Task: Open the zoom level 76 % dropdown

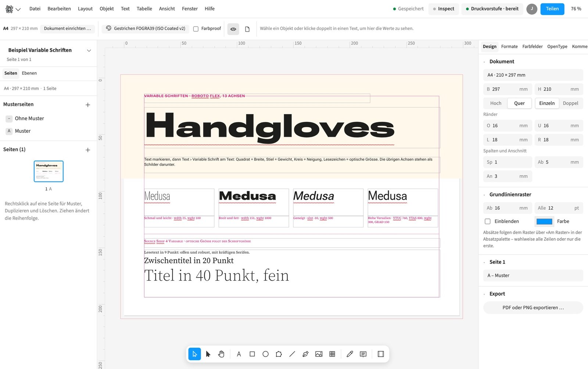Action: 576,9
